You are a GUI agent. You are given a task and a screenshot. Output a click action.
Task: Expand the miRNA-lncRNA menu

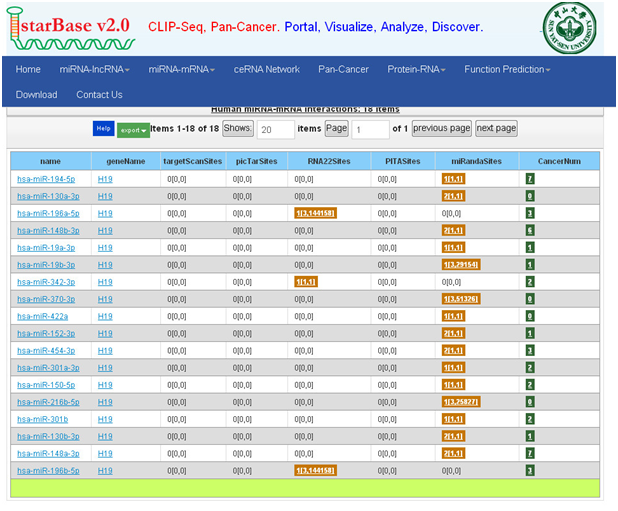pos(95,69)
